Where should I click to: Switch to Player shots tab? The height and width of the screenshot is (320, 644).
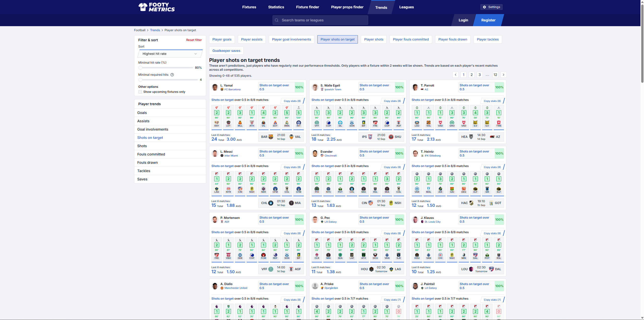pyautogui.click(x=374, y=39)
